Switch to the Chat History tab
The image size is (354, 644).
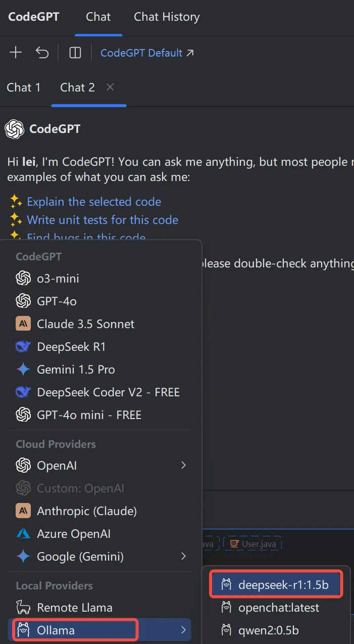click(x=167, y=17)
